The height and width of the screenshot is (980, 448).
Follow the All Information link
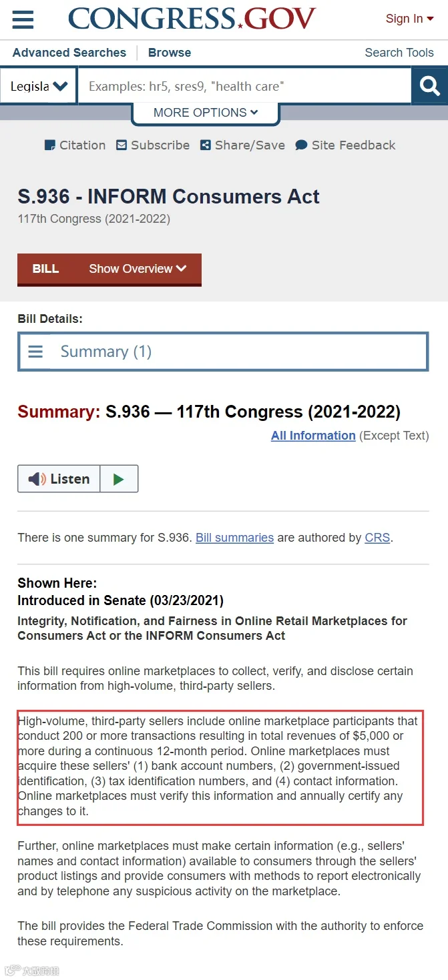click(313, 436)
